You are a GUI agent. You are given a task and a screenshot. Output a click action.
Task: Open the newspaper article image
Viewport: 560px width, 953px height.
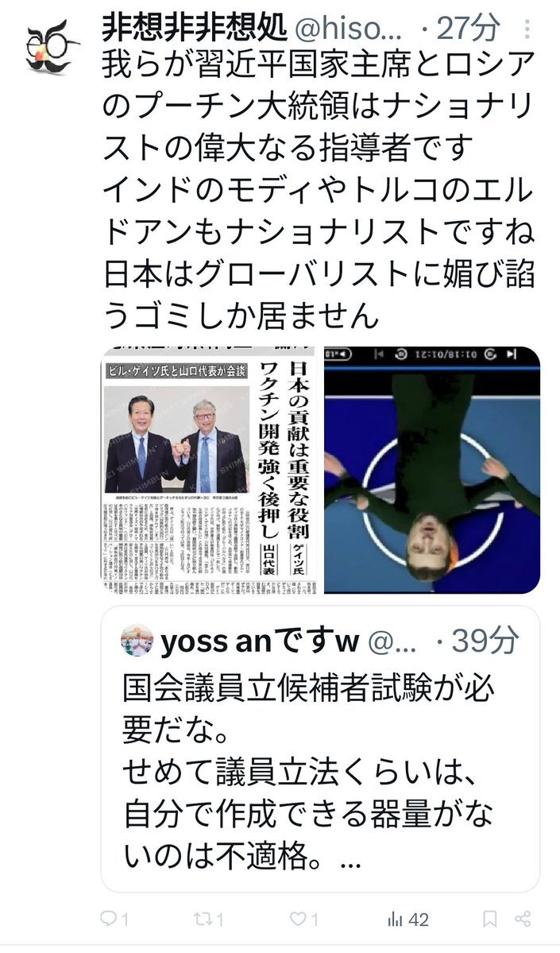(x=210, y=470)
